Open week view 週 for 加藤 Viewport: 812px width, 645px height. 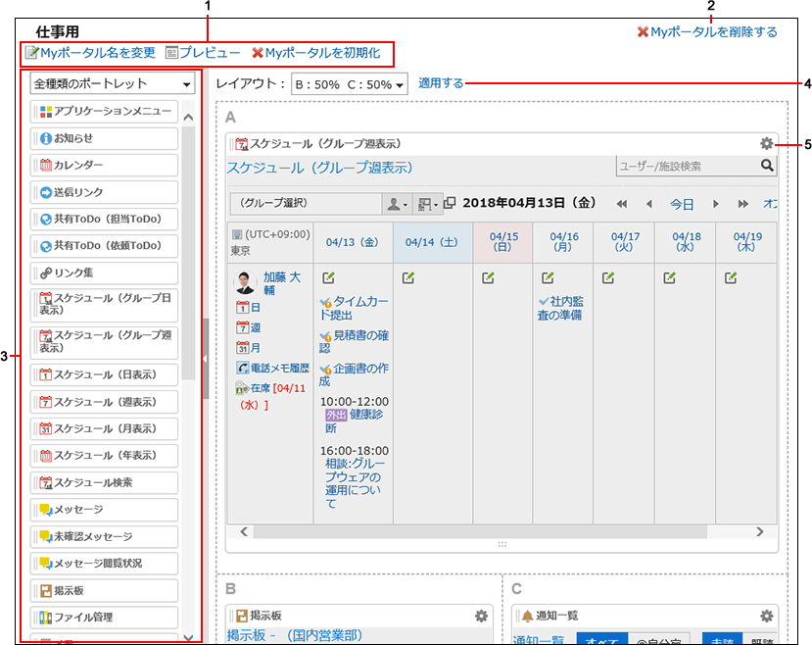248,327
